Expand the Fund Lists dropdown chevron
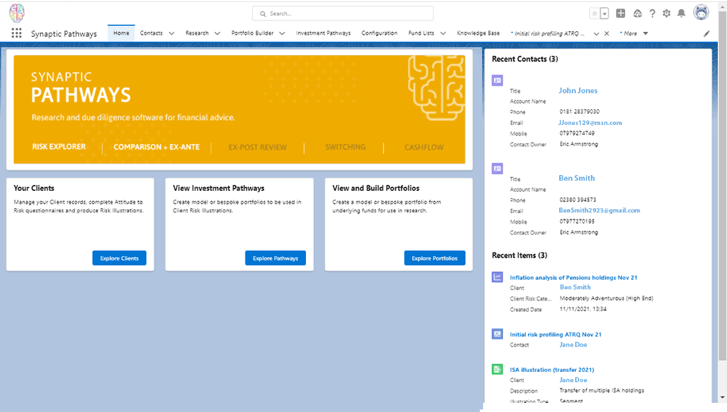727x412 pixels. [443, 33]
